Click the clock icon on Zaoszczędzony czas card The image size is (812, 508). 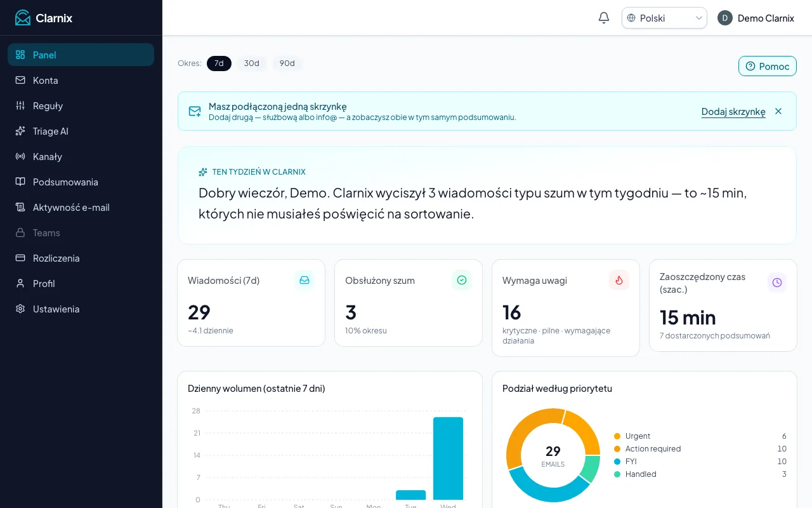click(x=777, y=283)
